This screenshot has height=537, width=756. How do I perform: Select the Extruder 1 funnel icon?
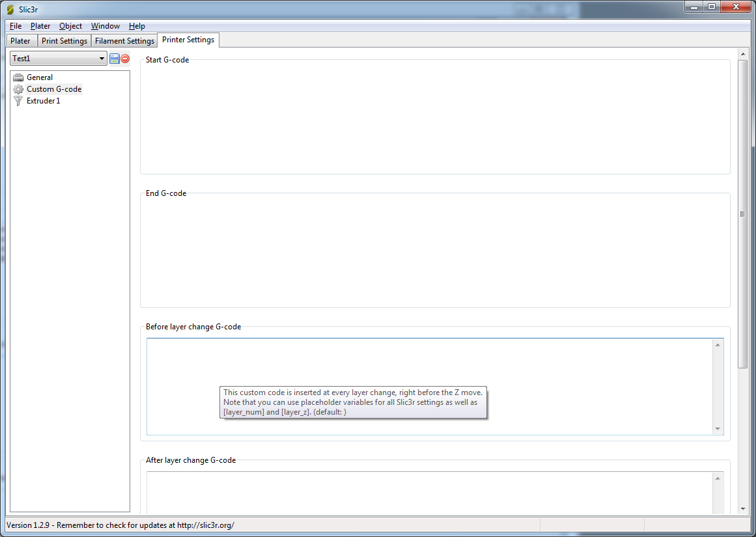[18, 101]
